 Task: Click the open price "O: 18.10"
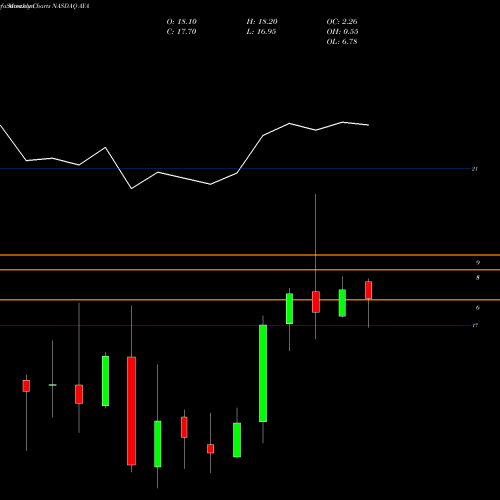pyautogui.click(x=182, y=22)
